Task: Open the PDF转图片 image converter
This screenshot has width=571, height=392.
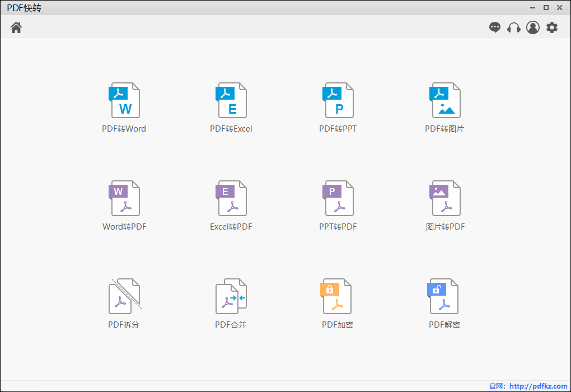Action: click(x=445, y=101)
